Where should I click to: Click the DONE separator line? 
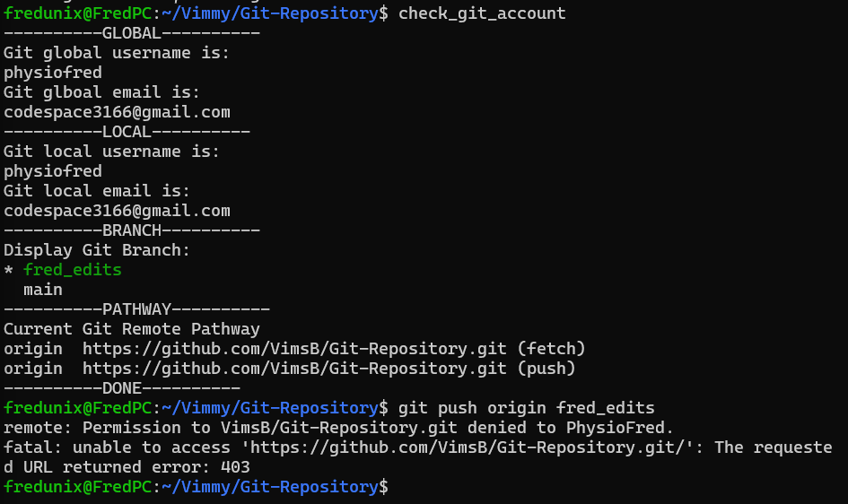pos(122,388)
